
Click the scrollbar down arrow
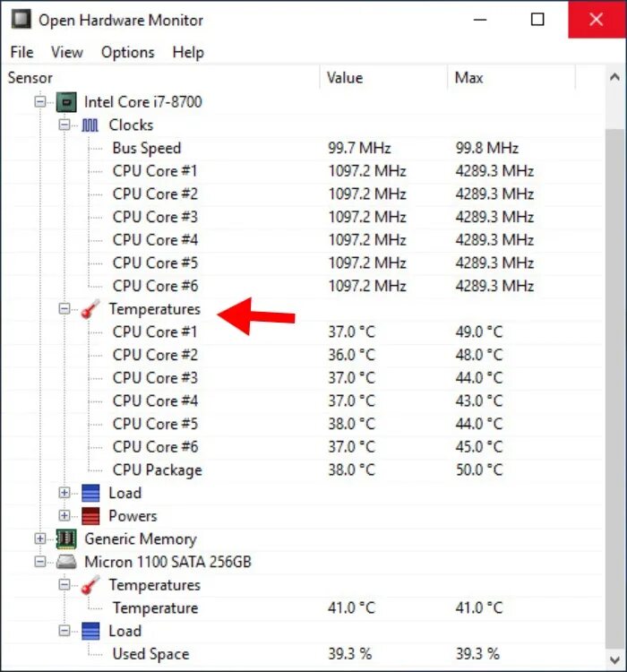[614, 659]
